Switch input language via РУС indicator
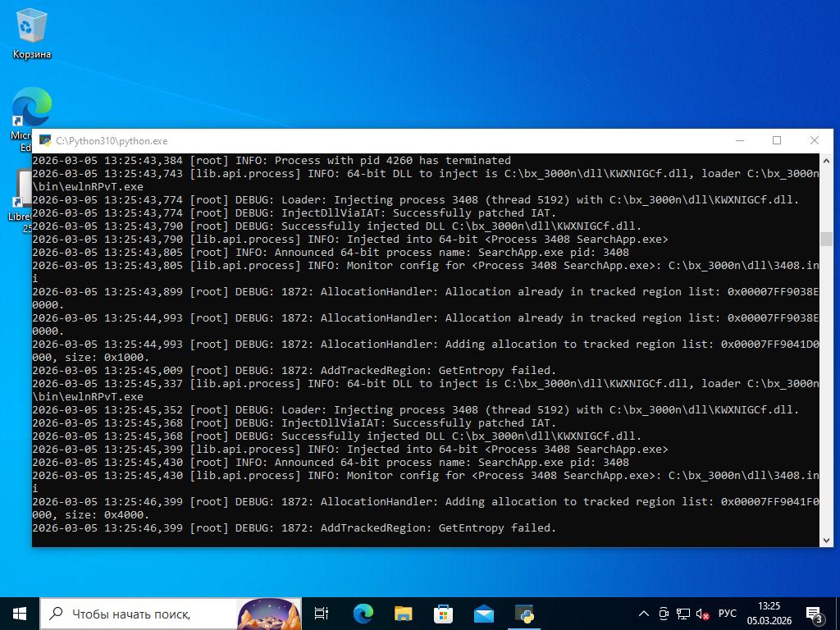This screenshot has height=630, width=840. pyautogui.click(x=727, y=614)
